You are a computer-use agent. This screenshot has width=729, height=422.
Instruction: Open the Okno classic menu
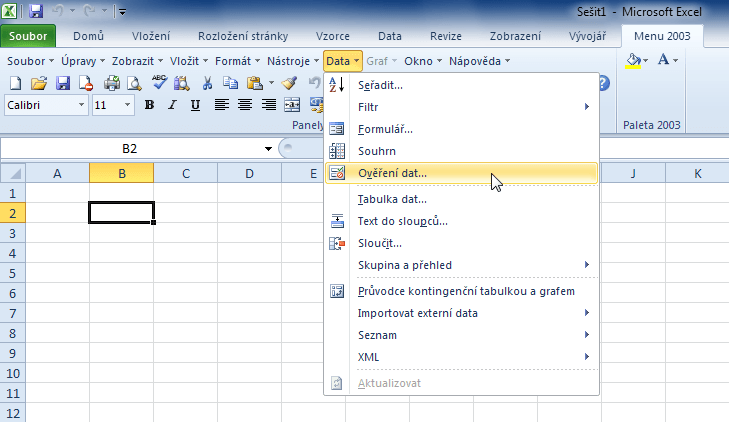[423, 61]
